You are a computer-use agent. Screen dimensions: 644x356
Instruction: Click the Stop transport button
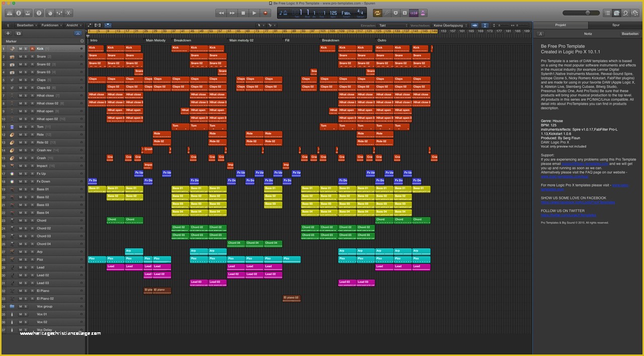(244, 13)
